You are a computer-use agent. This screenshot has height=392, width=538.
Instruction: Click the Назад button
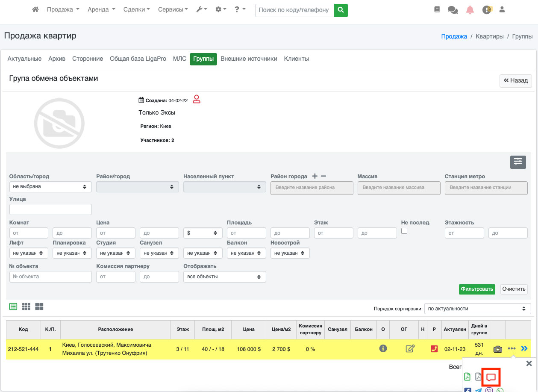point(515,80)
